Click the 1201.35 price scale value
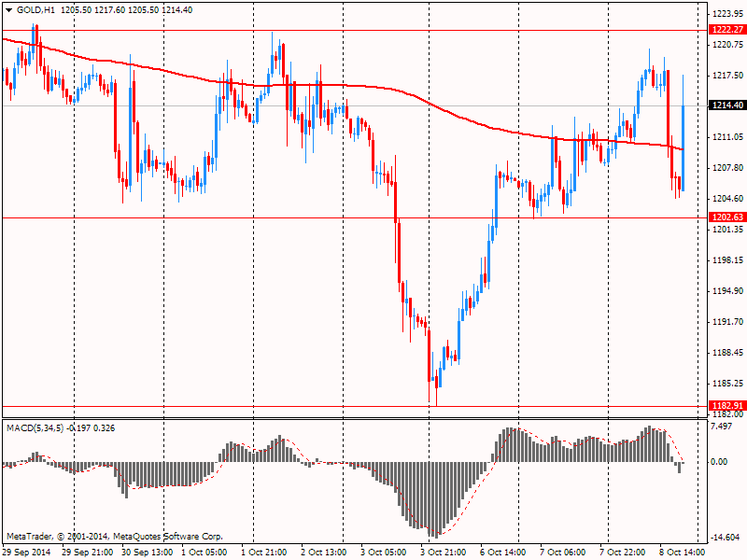This screenshot has height=560, width=747. point(727,230)
